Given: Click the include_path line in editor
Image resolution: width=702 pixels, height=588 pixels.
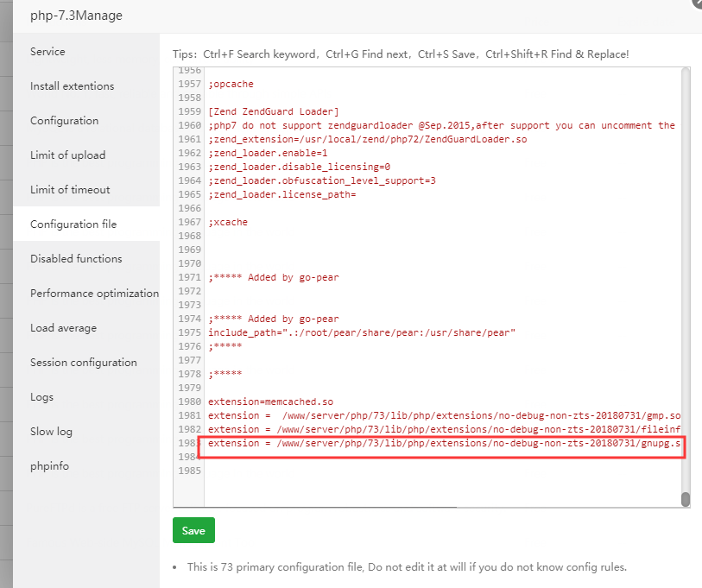Looking at the screenshot, I should (361, 332).
